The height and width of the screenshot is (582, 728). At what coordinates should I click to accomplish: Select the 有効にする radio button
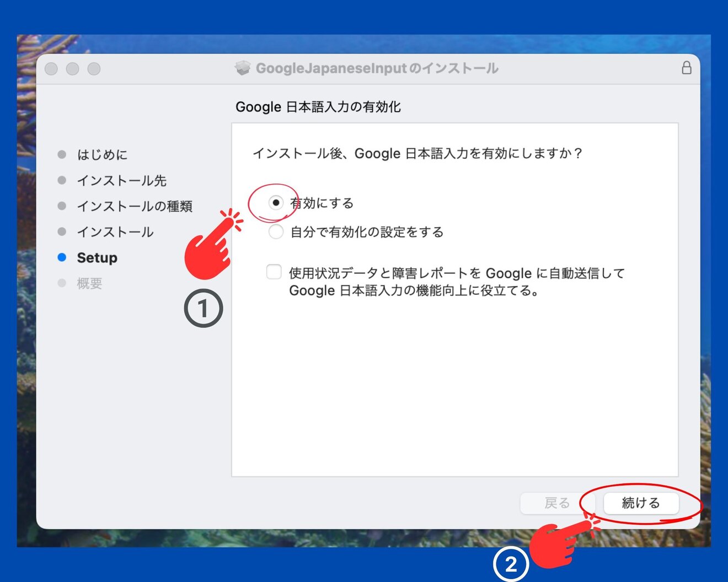tap(276, 203)
